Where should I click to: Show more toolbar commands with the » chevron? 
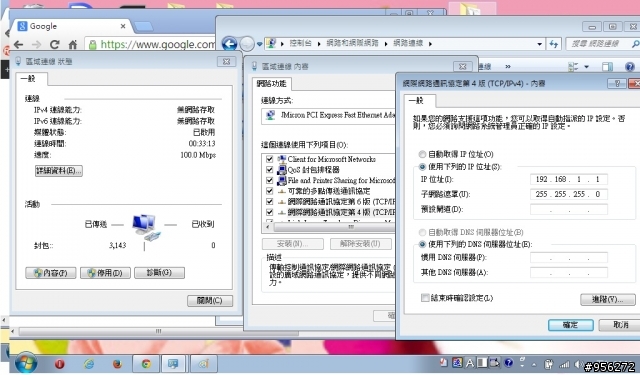[x=508, y=66]
